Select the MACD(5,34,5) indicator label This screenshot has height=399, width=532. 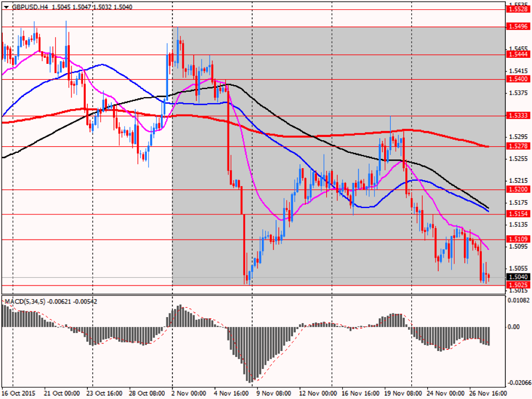pos(25,301)
